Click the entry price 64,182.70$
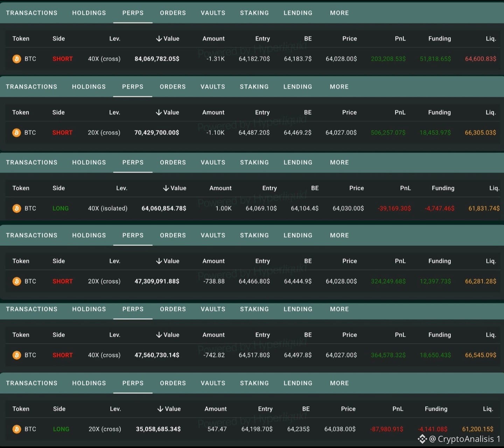This screenshot has height=448, width=504. (254, 59)
